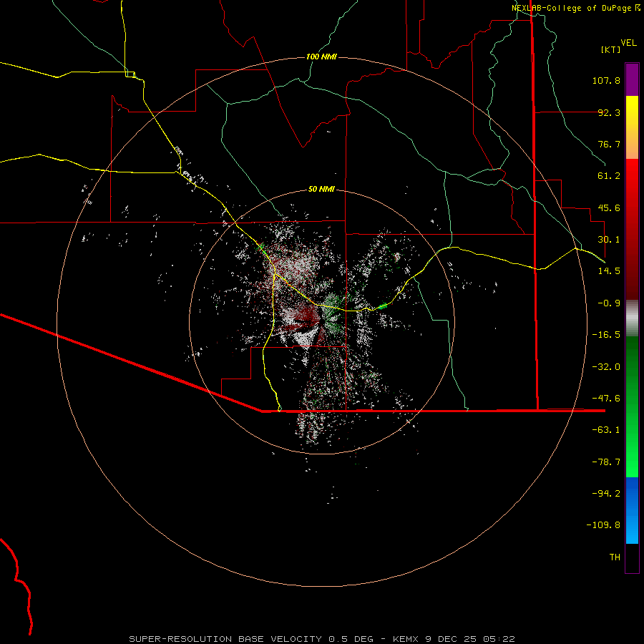Click the -47.6 velocity scale value
The height and width of the screenshot is (644, 644).
606,399
